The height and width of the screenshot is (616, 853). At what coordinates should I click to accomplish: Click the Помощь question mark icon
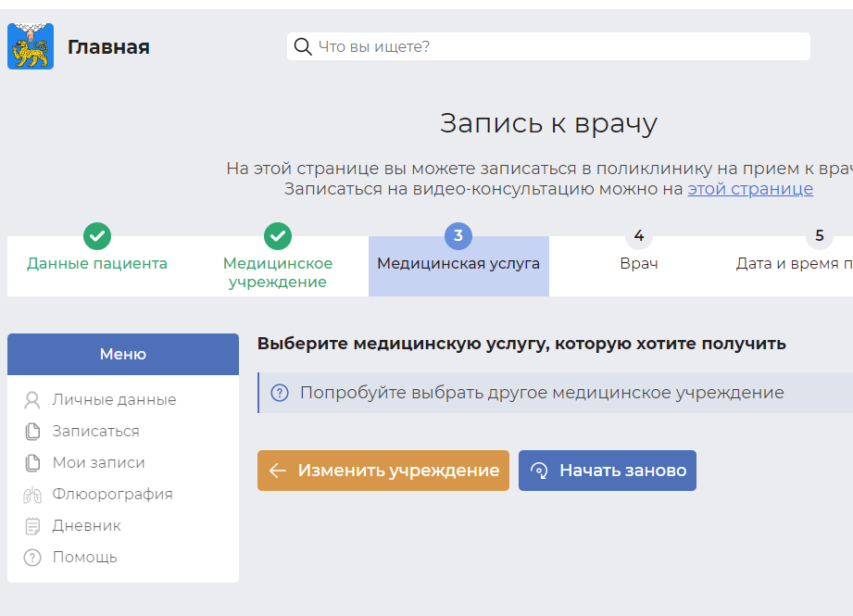pos(32,557)
